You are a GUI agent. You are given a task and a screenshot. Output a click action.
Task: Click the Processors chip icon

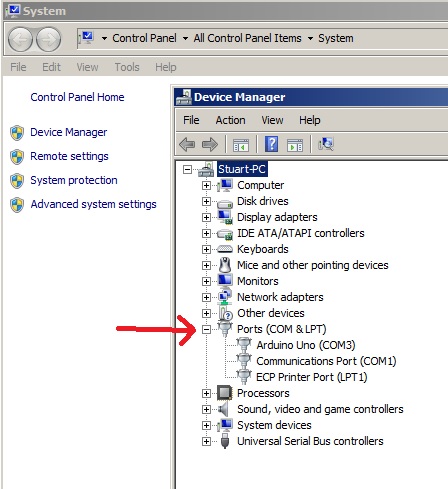pos(225,393)
